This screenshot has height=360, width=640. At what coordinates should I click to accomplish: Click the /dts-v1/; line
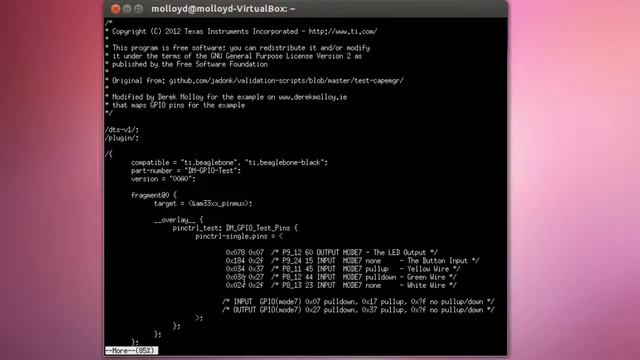click(x=122, y=130)
